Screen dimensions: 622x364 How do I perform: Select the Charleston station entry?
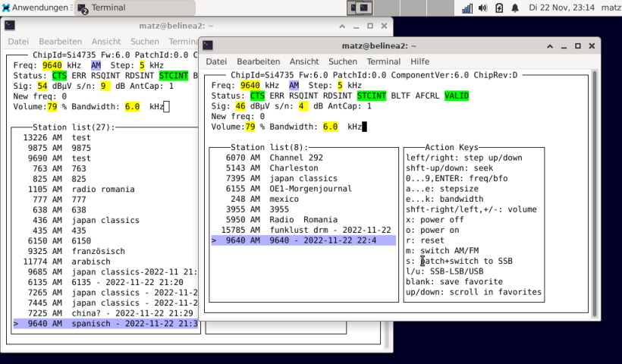[294, 168]
